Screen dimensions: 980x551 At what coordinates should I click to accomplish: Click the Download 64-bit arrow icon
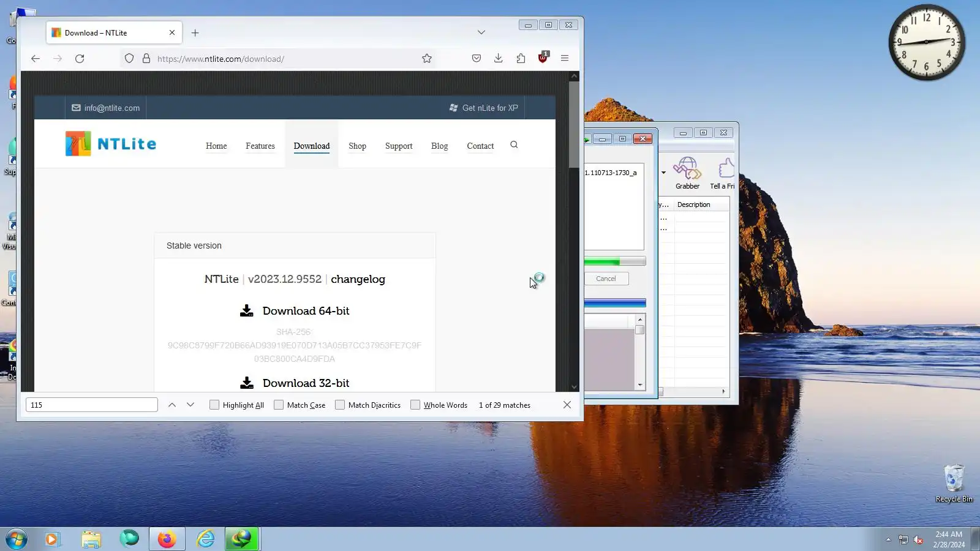(x=246, y=311)
